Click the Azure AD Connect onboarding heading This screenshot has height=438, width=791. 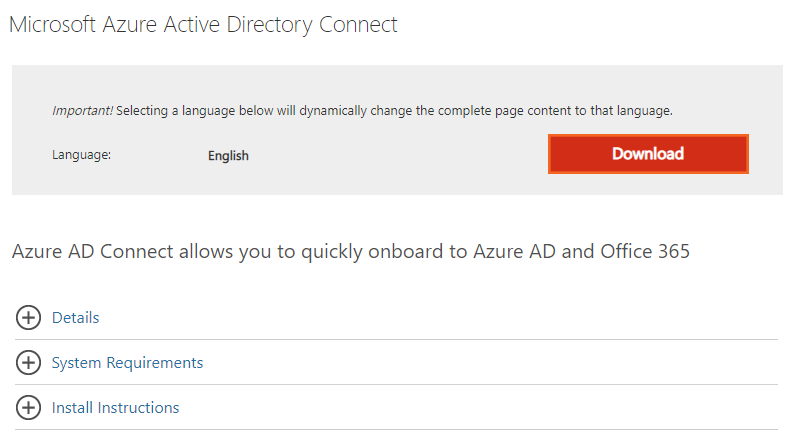350,251
